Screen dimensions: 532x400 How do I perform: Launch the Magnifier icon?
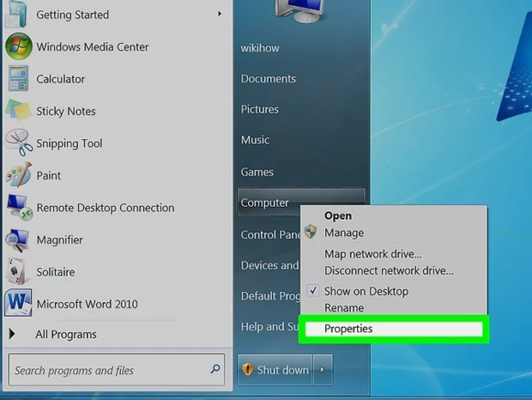17,240
